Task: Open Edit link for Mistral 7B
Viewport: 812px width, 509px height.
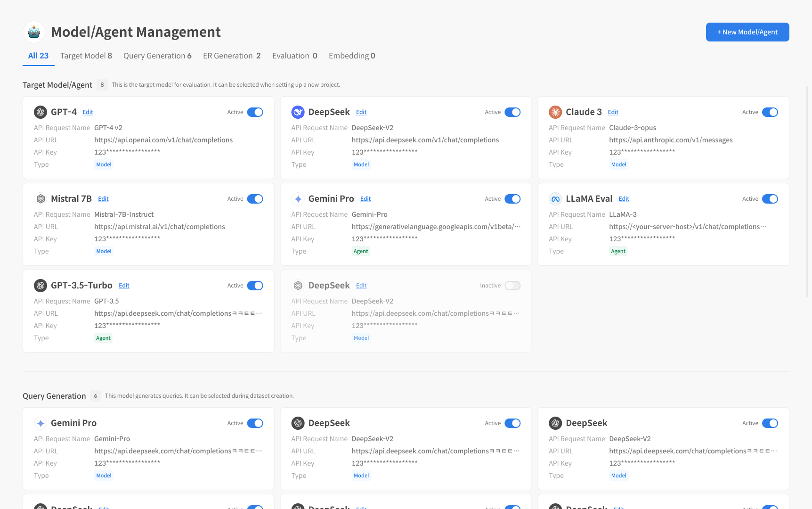Action: 103,199
